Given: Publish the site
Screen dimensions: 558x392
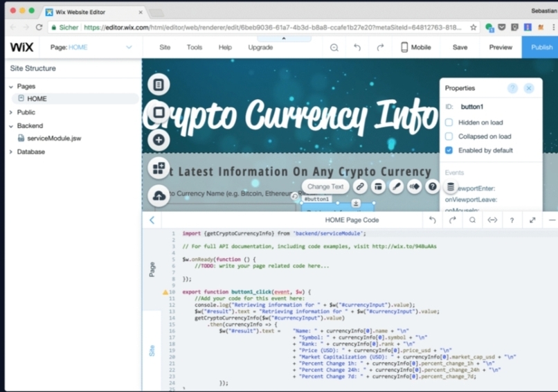Looking at the screenshot, I should (541, 47).
